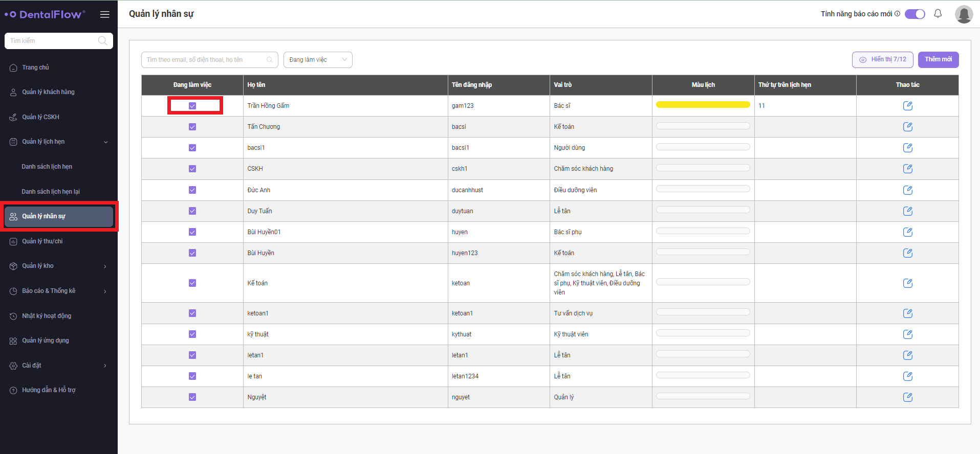This screenshot has width=980, height=454.
Task: Expand the Báo cáo & Thống kê submenu
Action: [105, 291]
